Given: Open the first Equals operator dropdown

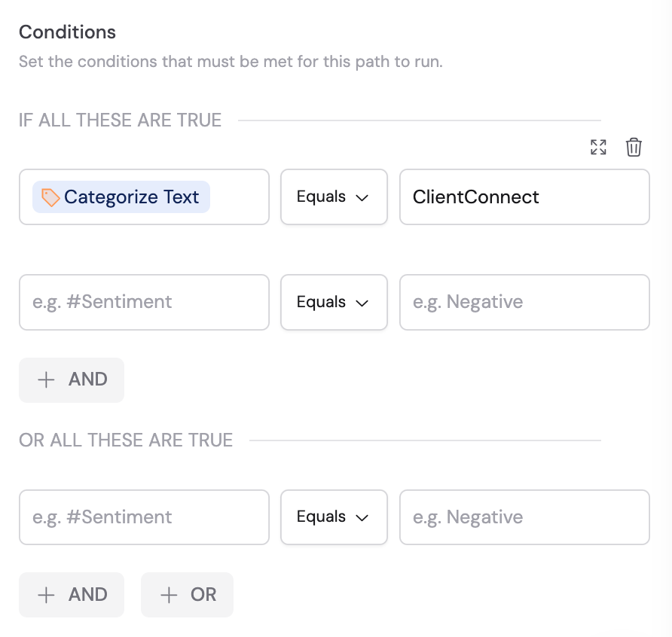Looking at the screenshot, I should [334, 197].
